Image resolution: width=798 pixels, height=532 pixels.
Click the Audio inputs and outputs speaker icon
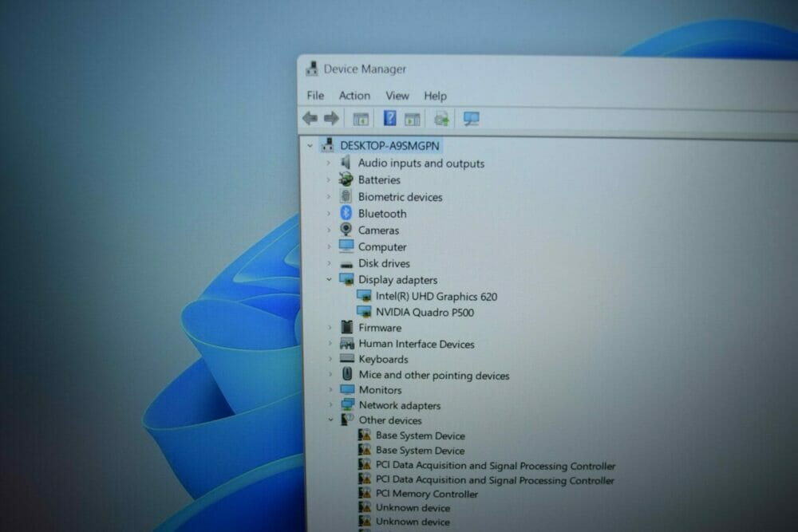tap(346, 163)
